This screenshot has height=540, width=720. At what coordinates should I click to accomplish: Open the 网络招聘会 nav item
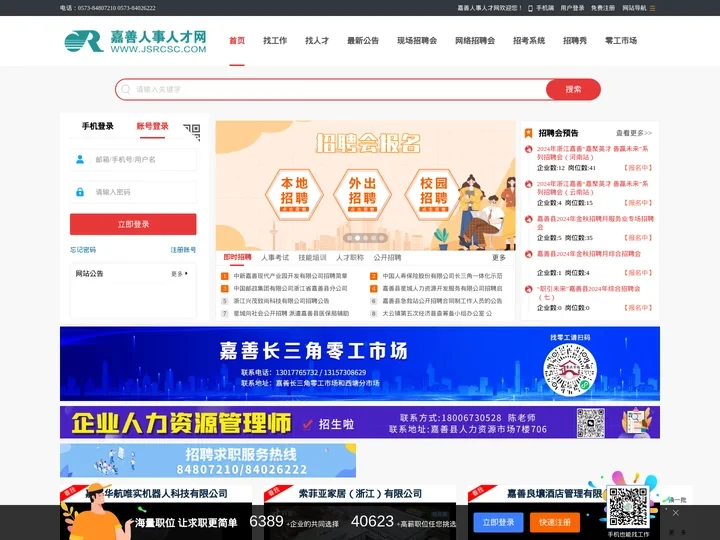click(475, 41)
